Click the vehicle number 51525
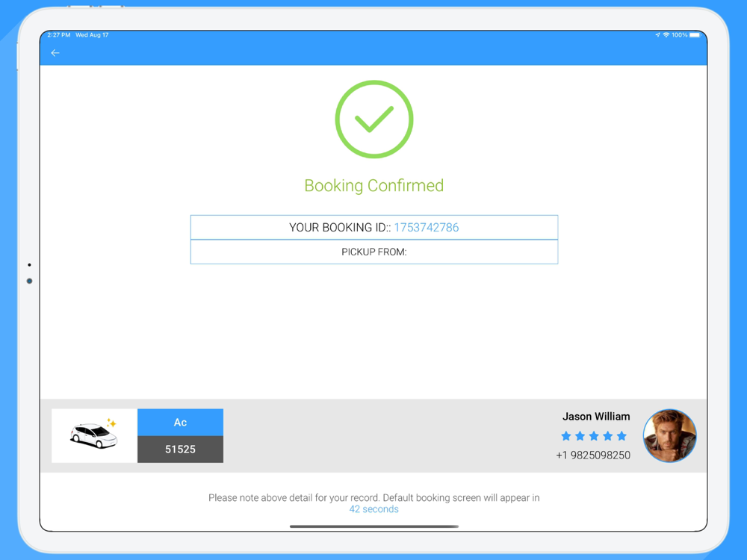 (180, 449)
